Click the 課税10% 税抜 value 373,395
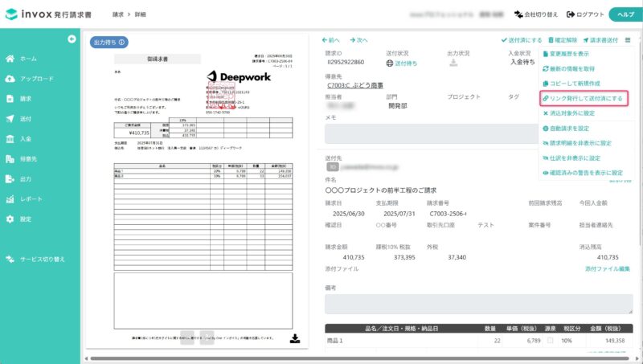The height and width of the screenshot is (364, 643). [404, 257]
